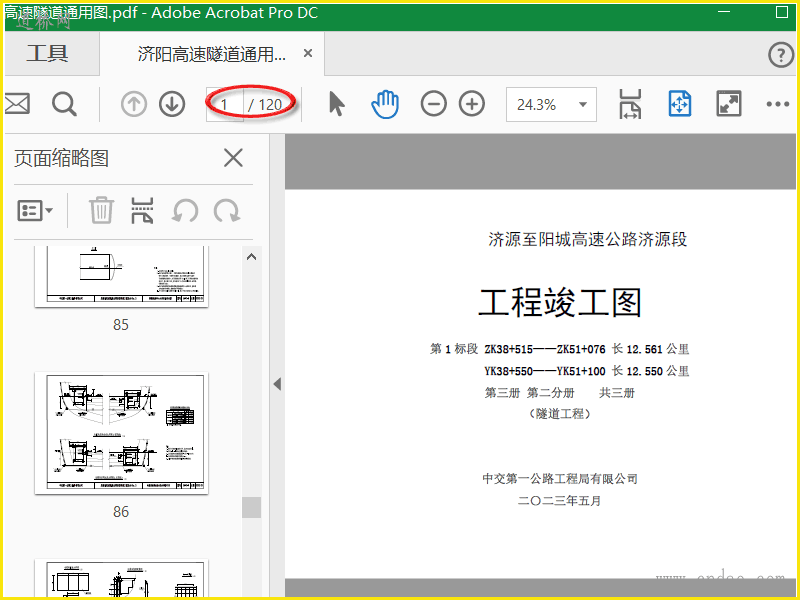This screenshot has height=600, width=800.
Task: Select the fit page icon
Action: tap(680, 104)
